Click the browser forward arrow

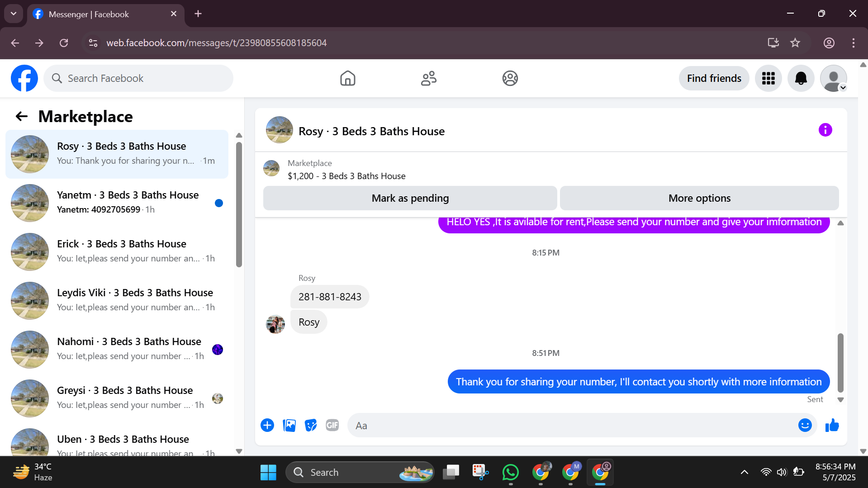(39, 43)
